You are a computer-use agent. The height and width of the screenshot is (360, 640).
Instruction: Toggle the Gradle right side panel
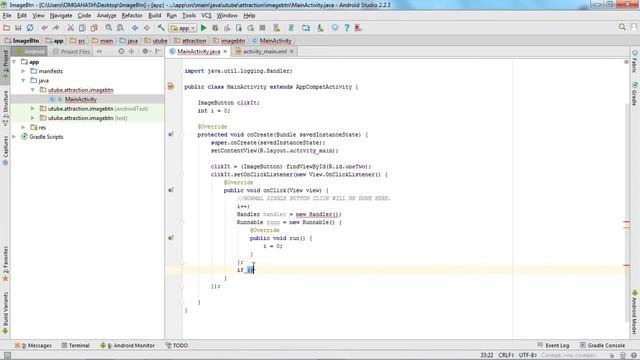[635, 93]
